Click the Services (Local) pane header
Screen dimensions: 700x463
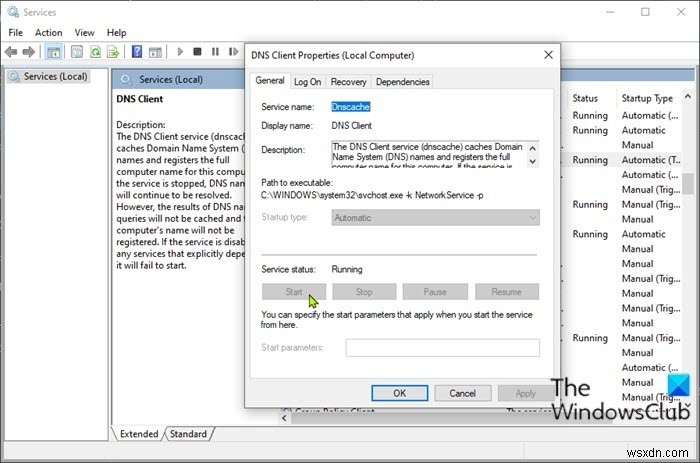(171, 79)
